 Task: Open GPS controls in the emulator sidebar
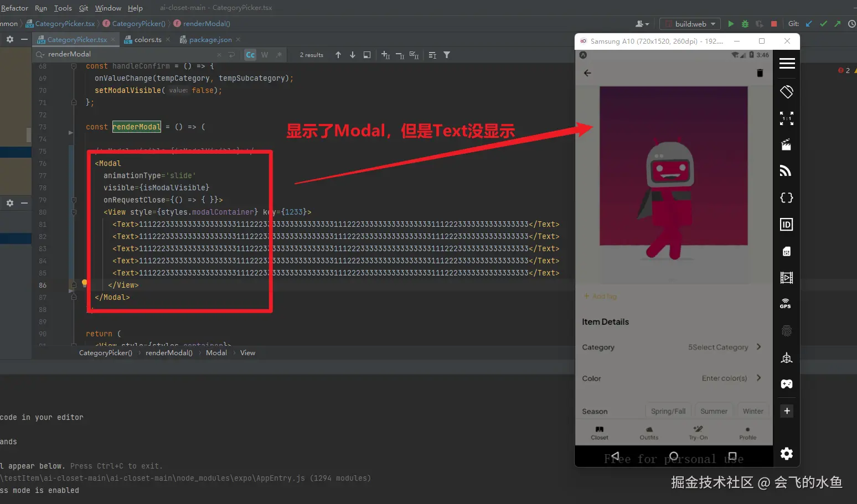tap(787, 303)
